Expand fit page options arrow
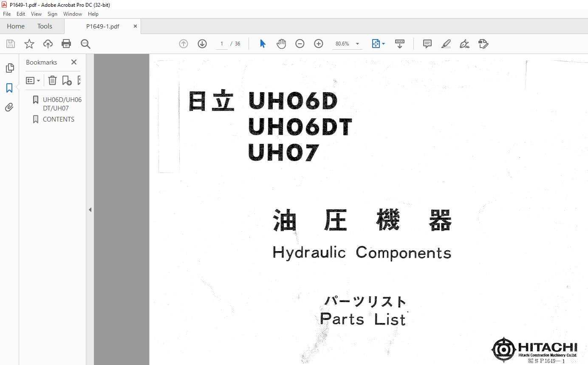 tap(383, 44)
